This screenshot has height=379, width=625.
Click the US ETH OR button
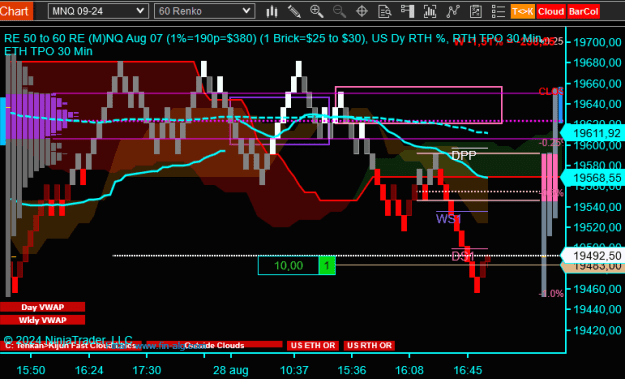click(x=313, y=346)
